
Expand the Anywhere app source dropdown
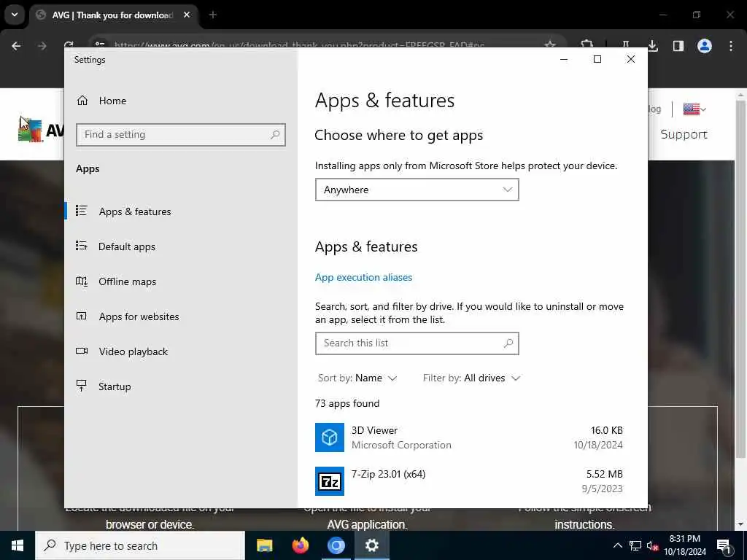tap(417, 190)
